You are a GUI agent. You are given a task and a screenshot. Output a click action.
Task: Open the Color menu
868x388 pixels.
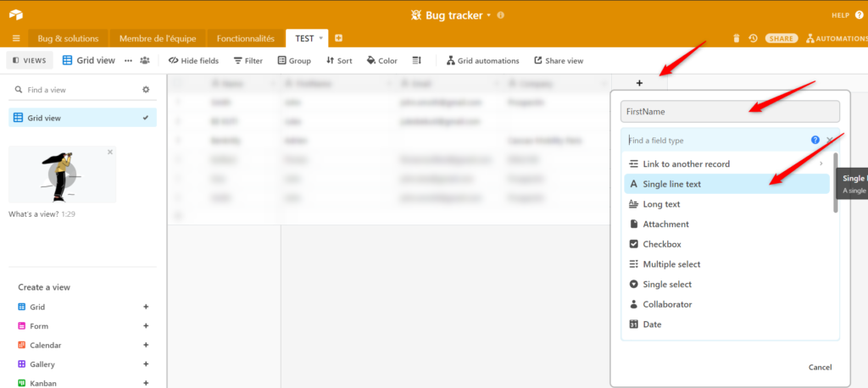382,60
